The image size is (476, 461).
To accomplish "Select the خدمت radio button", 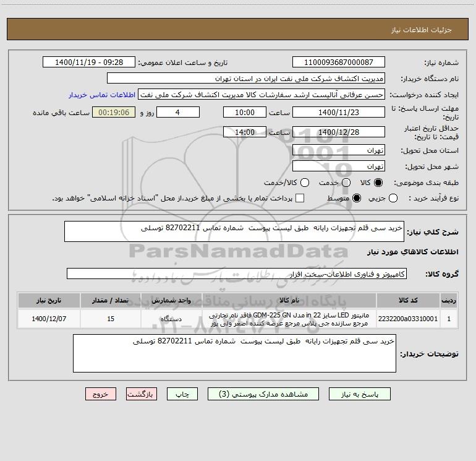I will [346, 183].
